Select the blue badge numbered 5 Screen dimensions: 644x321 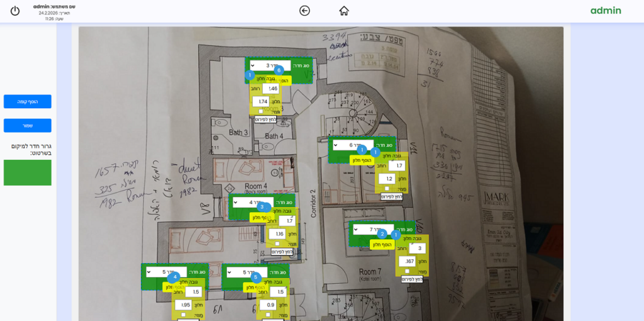pyautogui.click(x=255, y=277)
